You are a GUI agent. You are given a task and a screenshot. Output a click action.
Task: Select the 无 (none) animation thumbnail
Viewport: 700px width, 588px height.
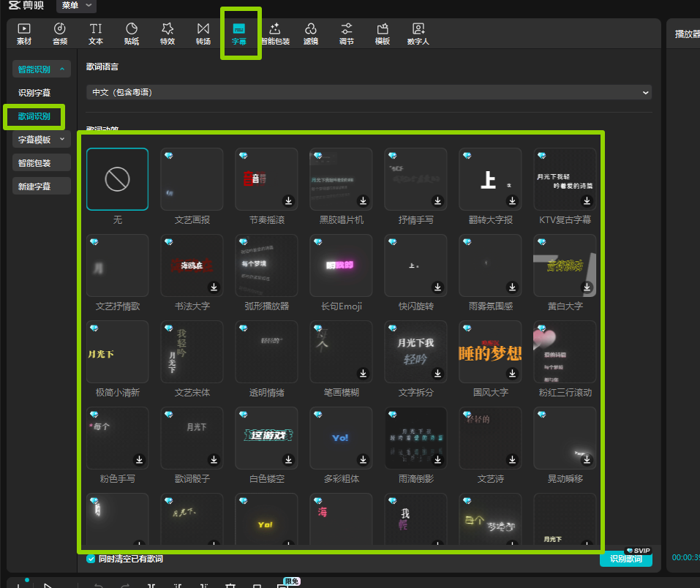[x=117, y=179]
